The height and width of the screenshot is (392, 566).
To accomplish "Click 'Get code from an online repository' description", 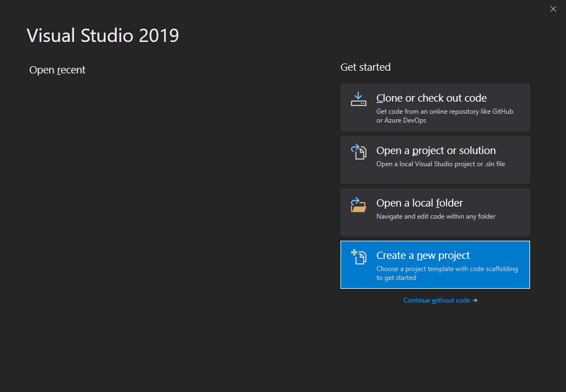I will point(445,116).
